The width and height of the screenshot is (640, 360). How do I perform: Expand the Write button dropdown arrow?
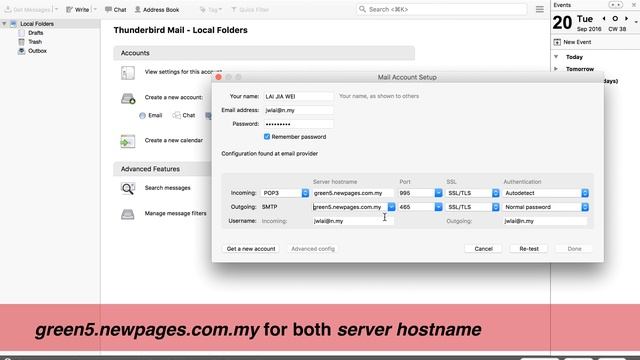(x=95, y=9)
